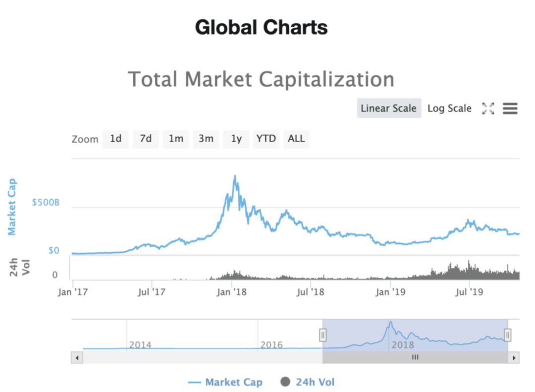Show ALL time range data

pyautogui.click(x=296, y=139)
